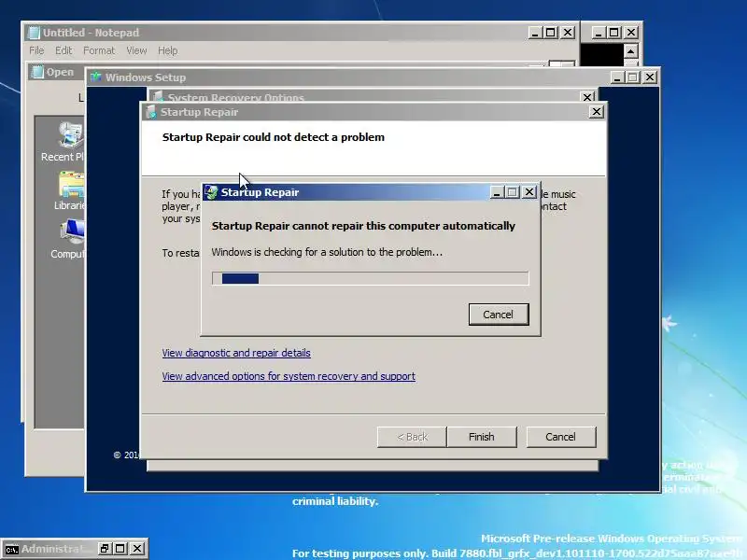
Task: Cancel checking for a solution
Action: coord(499,315)
